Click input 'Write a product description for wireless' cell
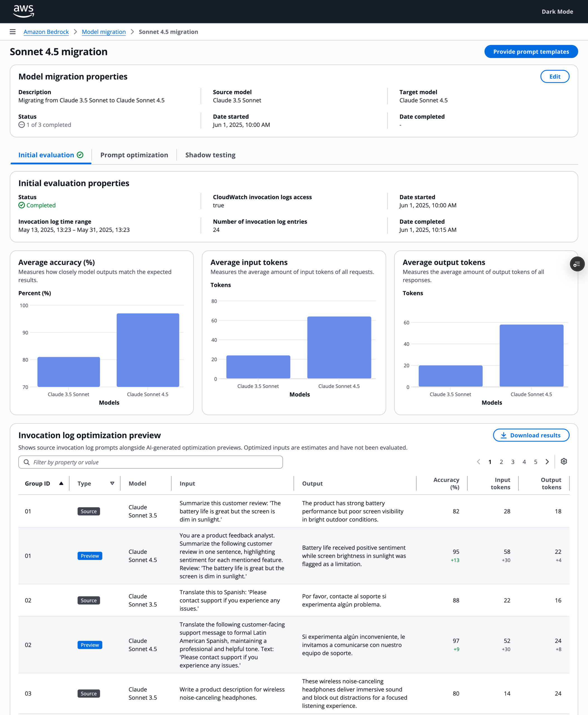 click(232, 693)
